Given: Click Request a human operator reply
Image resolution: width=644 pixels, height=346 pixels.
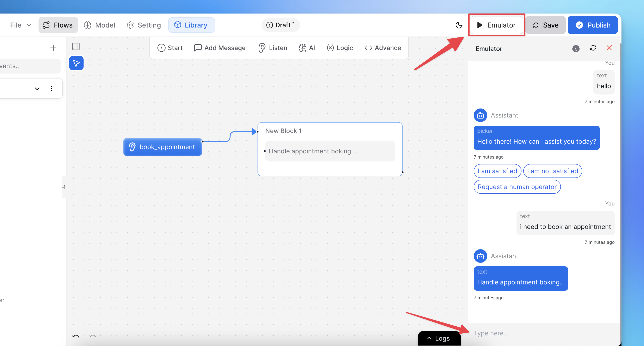Looking at the screenshot, I should pos(517,187).
